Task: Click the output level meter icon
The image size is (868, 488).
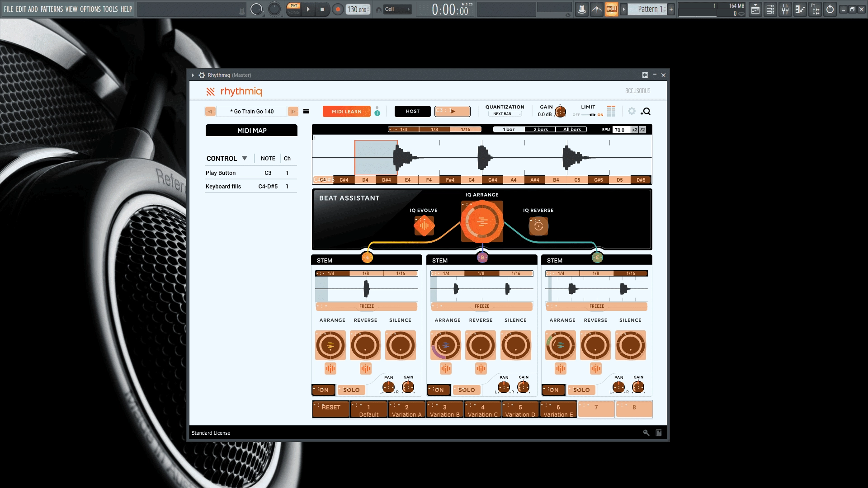Action: 611,111
